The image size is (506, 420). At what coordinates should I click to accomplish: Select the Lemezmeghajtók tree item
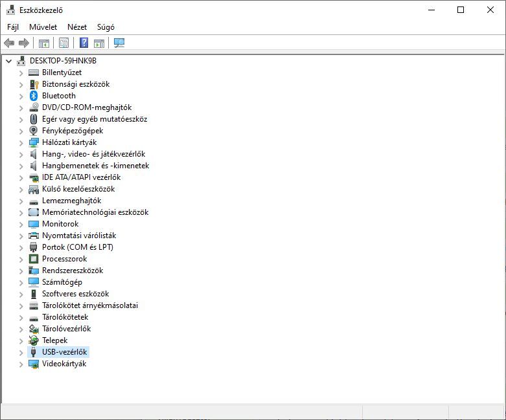tap(72, 201)
